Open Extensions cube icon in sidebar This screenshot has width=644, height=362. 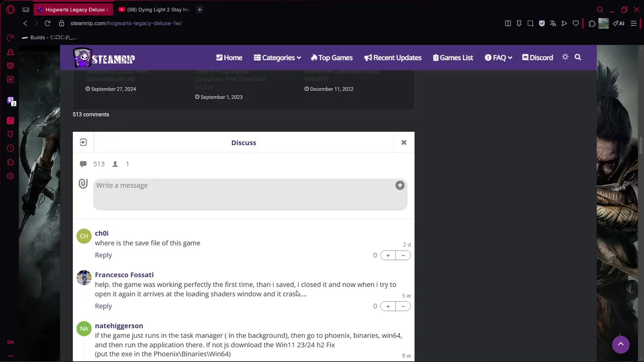(x=11, y=162)
